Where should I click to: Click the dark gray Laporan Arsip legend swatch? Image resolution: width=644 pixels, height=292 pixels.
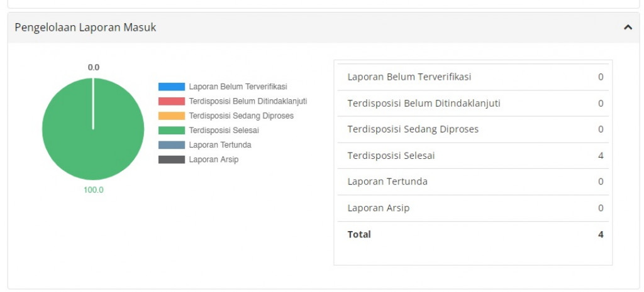172,160
